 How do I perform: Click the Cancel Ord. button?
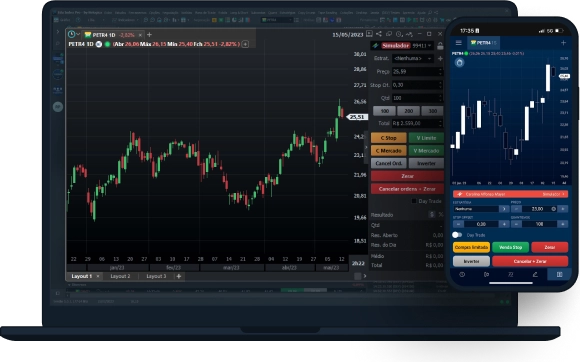point(388,163)
